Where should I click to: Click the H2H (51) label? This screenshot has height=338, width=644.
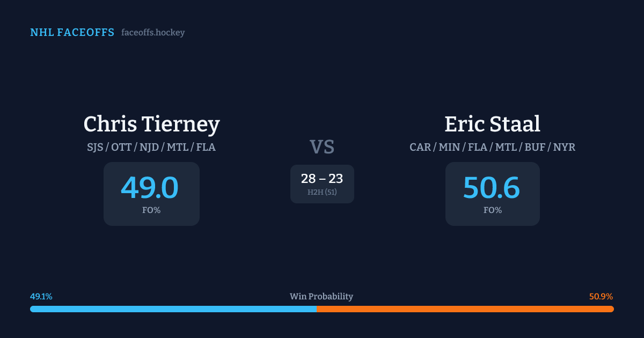322,192
